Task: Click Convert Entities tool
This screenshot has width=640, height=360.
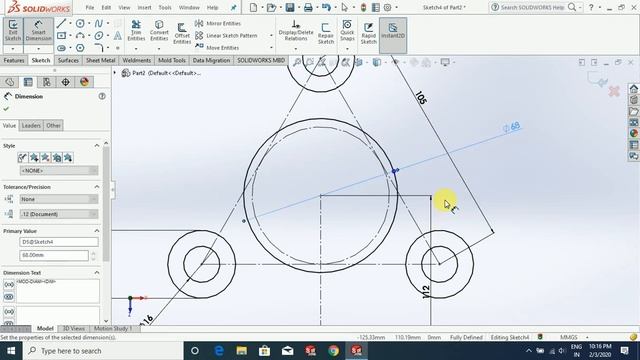Action: pyautogui.click(x=159, y=31)
